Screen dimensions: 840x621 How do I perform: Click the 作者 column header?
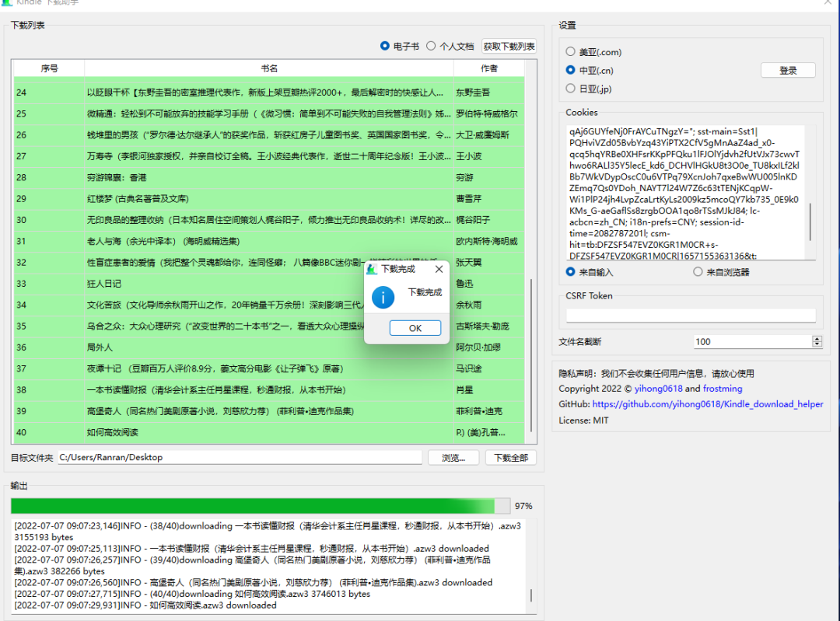488,68
